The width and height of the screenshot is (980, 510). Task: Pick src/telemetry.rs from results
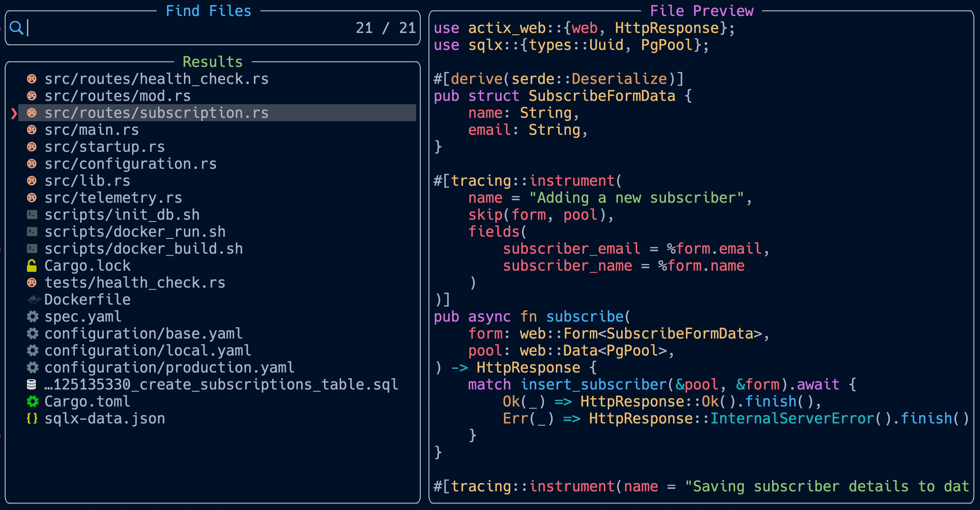click(217, 197)
